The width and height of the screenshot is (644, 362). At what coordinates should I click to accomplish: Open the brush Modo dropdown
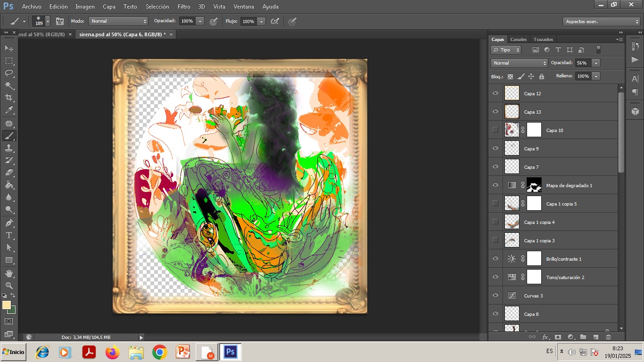(118, 21)
